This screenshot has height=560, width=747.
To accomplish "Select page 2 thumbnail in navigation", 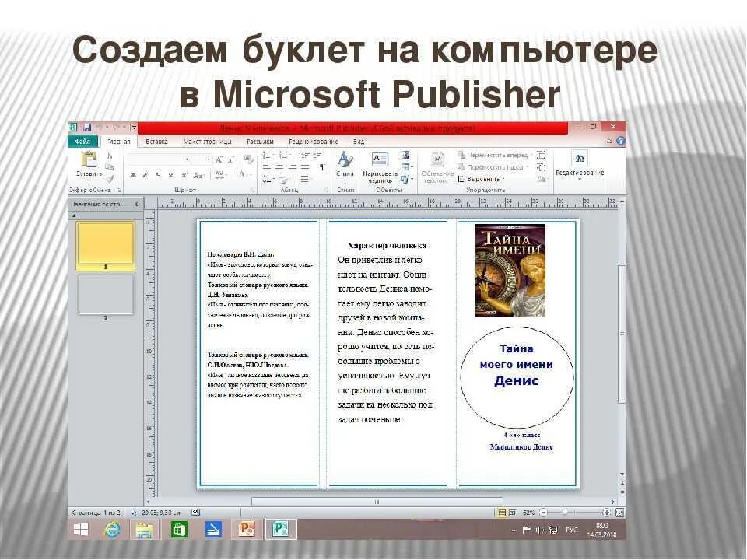I will tap(106, 296).
